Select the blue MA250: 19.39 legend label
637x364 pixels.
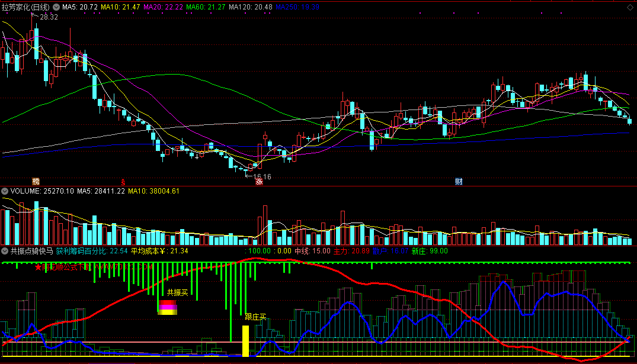(297, 7)
